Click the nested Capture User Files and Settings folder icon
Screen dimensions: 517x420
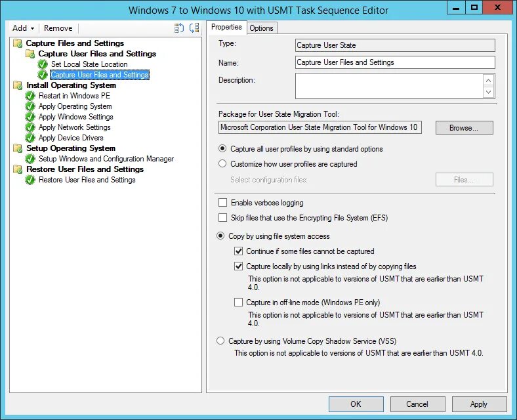pyautogui.click(x=30, y=54)
